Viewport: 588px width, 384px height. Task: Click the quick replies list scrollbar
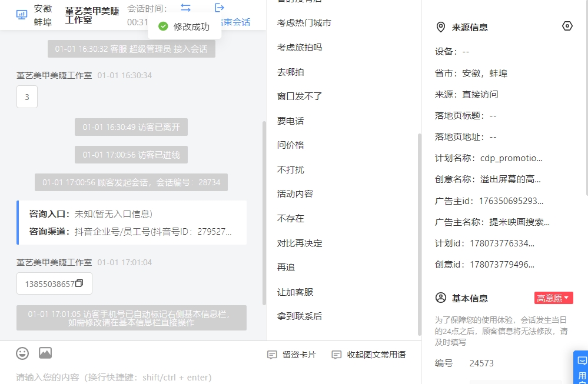click(x=419, y=235)
